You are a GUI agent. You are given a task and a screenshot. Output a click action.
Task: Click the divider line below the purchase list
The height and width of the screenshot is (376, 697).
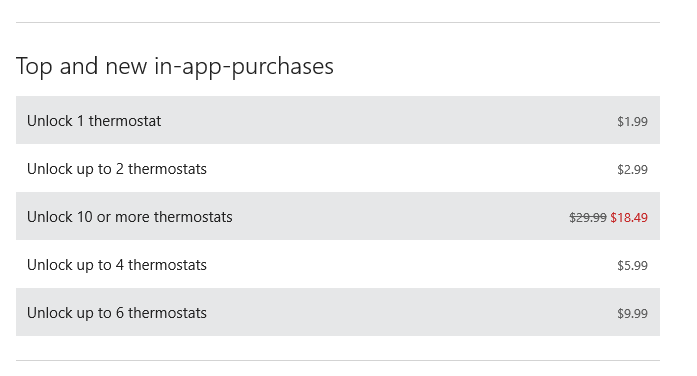pyautogui.click(x=338, y=360)
